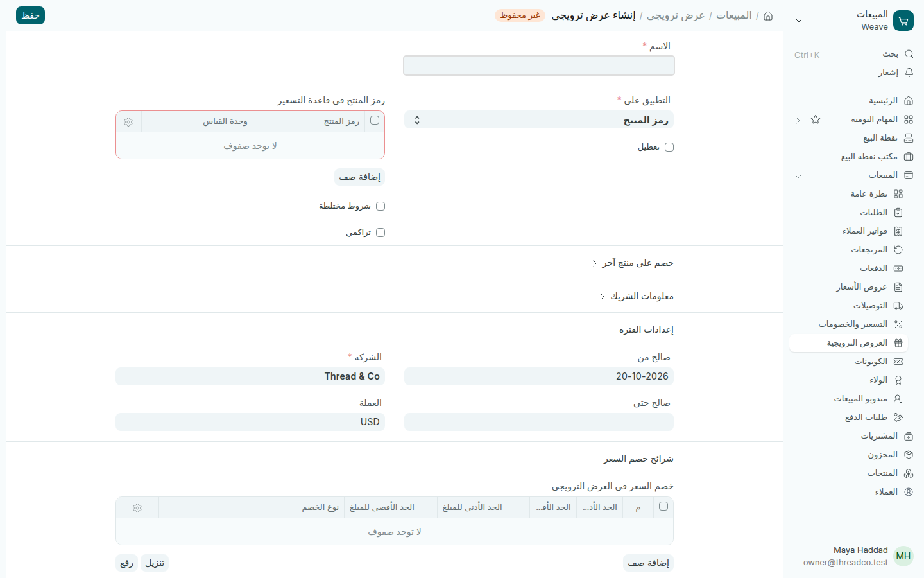The height and width of the screenshot is (578, 924).
Task: Click the عرض ترويجي breadcrumb link
Action: point(676,15)
